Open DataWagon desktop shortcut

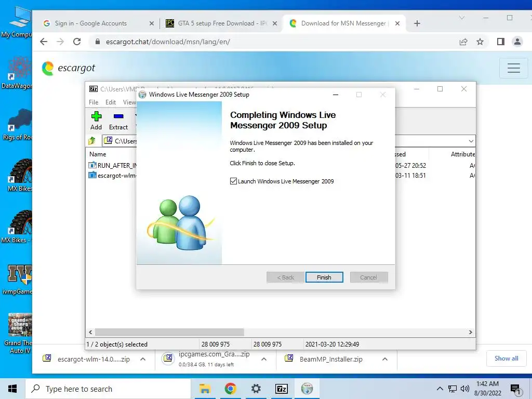[x=18, y=73]
